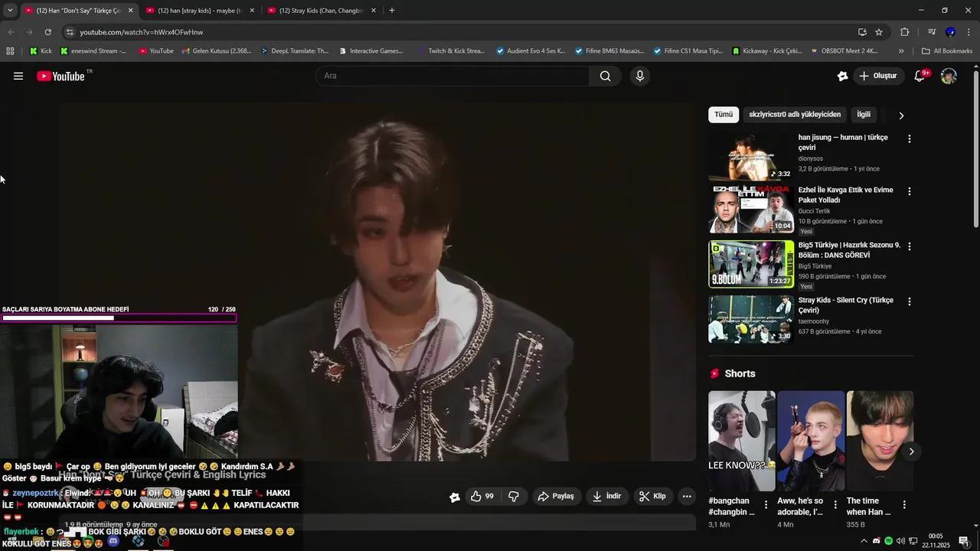Open options for Ezhel İle Kavga video
The width and height of the screenshot is (980, 551).
(x=909, y=191)
